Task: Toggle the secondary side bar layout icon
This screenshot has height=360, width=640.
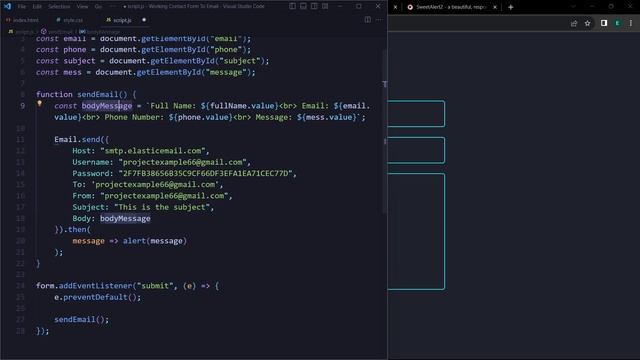Action: click(x=314, y=6)
